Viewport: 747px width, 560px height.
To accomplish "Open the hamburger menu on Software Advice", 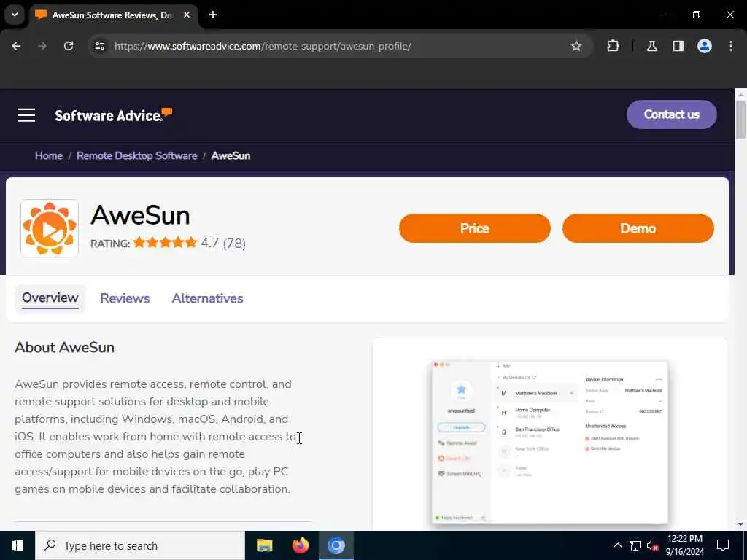I will coord(26,114).
